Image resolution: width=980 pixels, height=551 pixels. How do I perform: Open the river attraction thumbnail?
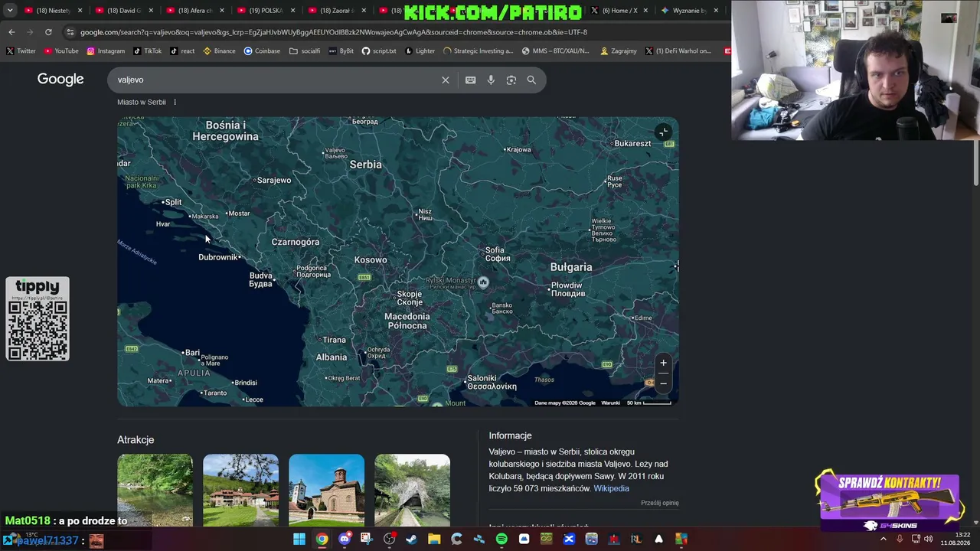point(155,490)
